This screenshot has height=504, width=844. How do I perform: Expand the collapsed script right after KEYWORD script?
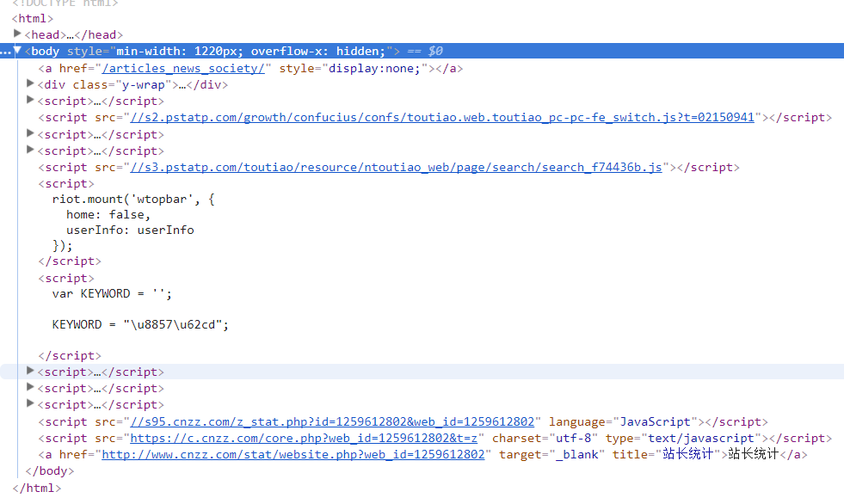click(31, 372)
